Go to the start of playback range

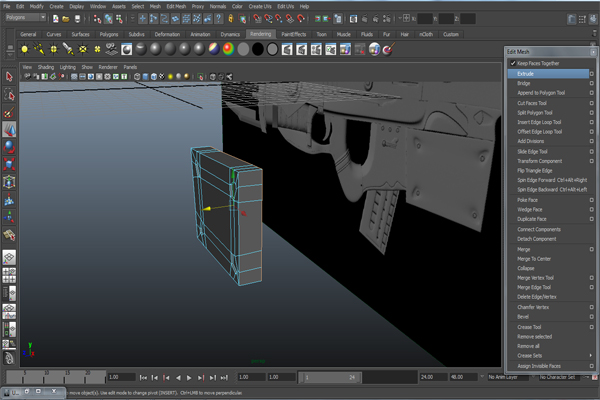143,377
